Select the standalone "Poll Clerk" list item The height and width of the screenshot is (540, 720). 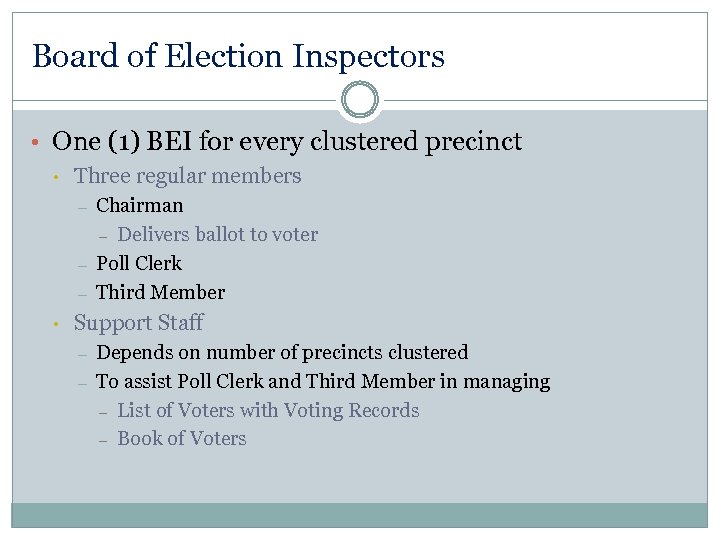(x=139, y=264)
